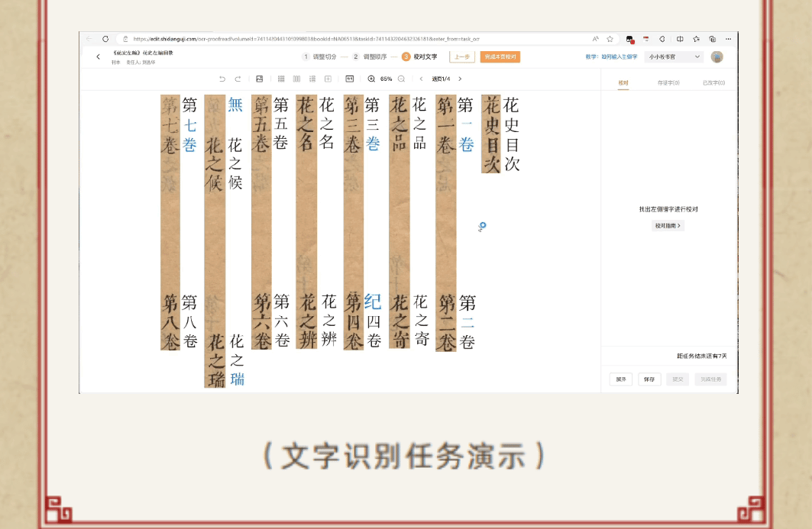
Task: Select the vertical columns layout icon
Action: pos(296,79)
